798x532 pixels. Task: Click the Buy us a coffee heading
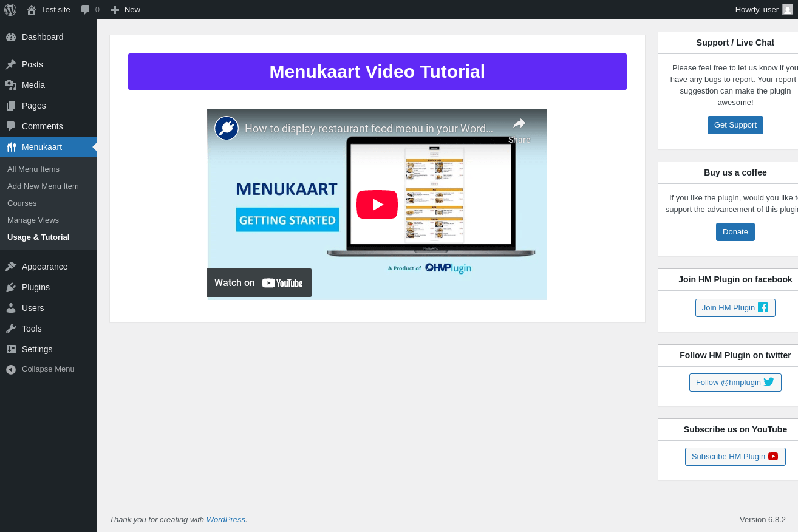tap(735, 172)
